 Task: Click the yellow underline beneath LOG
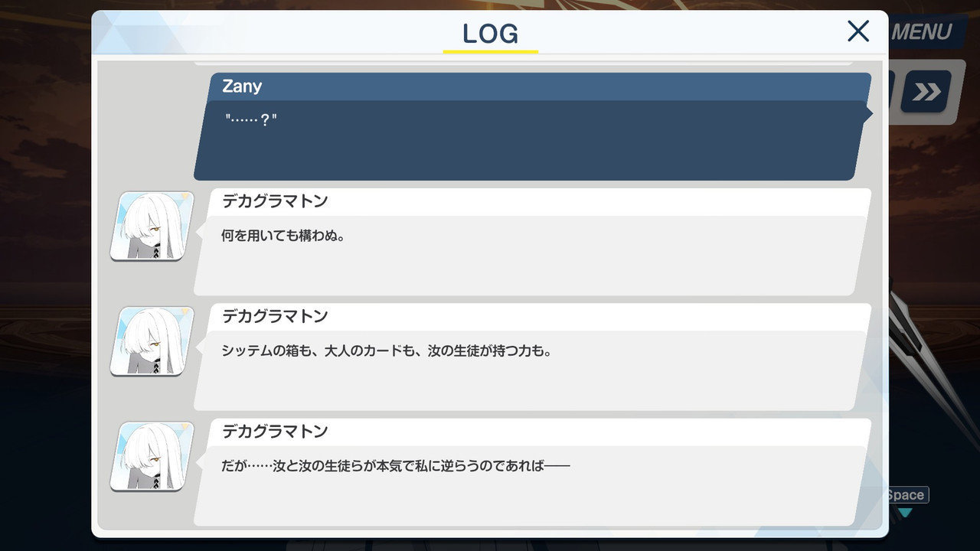490,51
